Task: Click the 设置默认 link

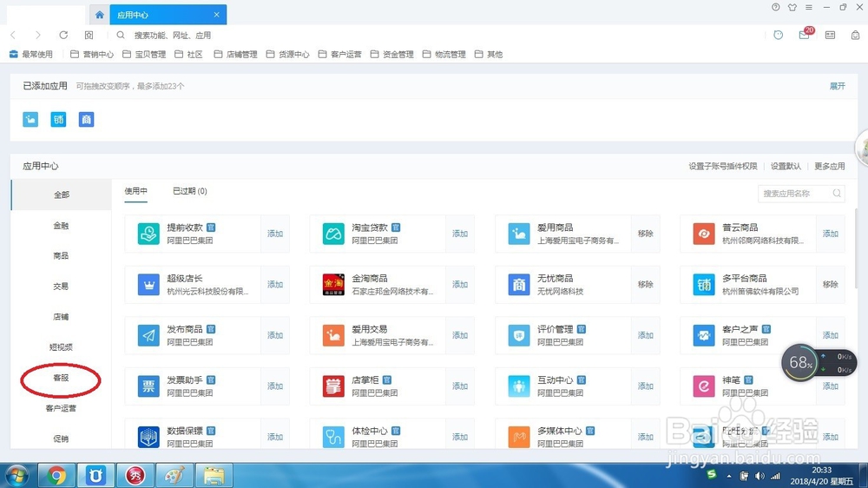Action: pyautogui.click(x=786, y=166)
